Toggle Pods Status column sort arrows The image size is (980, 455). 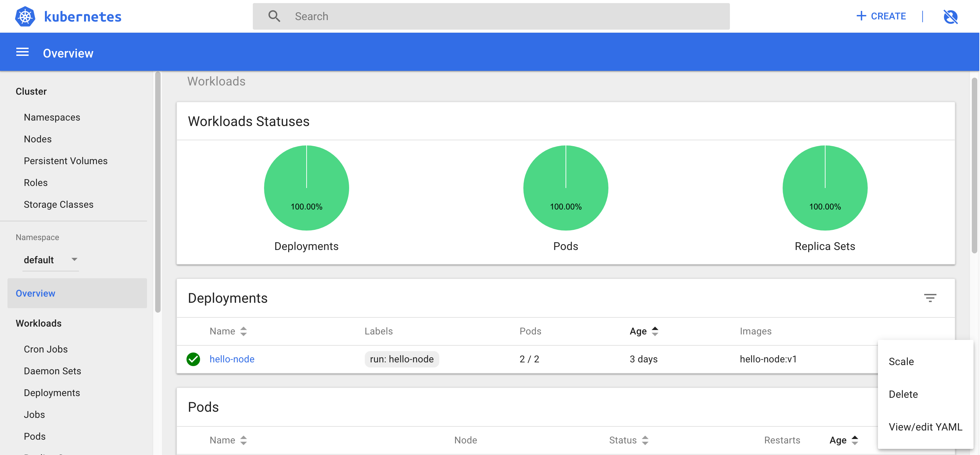[x=645, y=440]
